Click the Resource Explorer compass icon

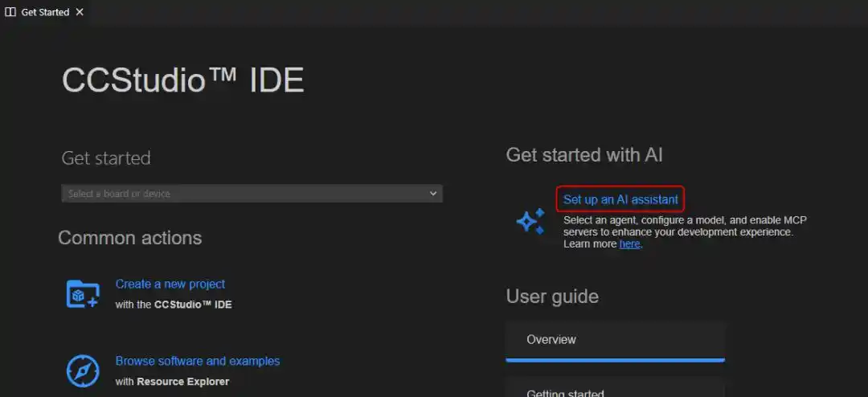pyautogui.click(x=83, y=371)
